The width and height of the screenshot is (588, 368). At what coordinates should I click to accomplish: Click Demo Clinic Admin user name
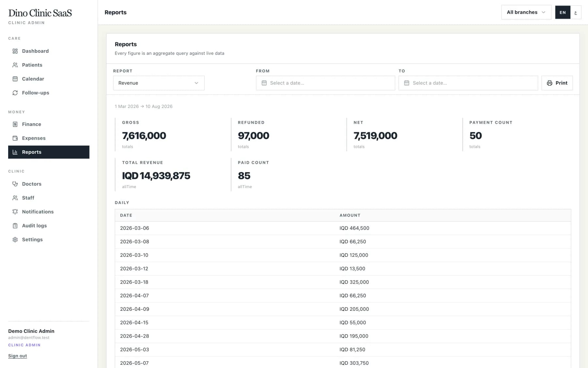coord(31,331)
